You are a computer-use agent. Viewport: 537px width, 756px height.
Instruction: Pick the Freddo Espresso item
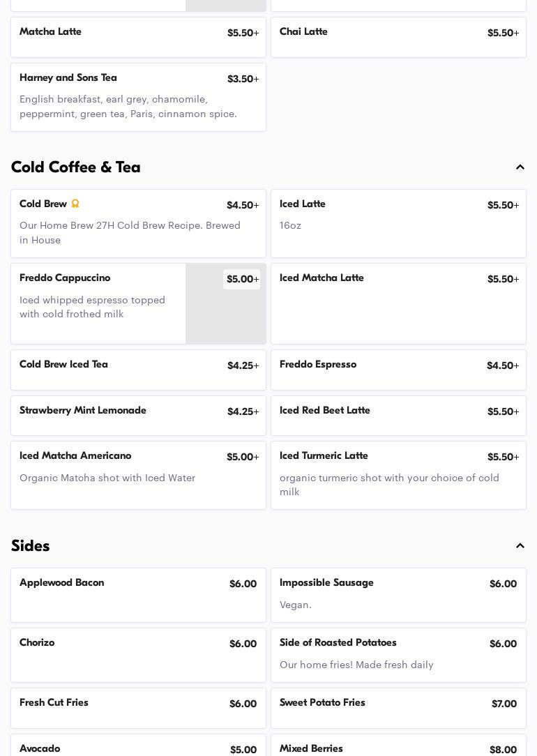(x=398, y=370)
